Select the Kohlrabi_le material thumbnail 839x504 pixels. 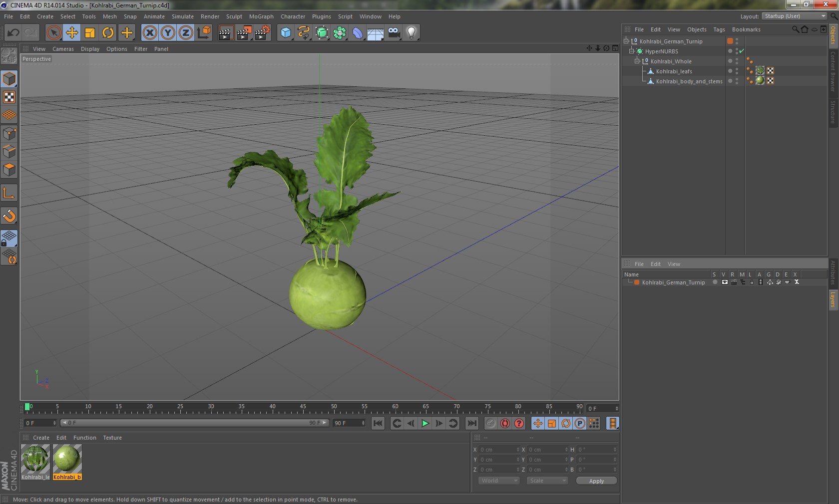click(35, 462)
